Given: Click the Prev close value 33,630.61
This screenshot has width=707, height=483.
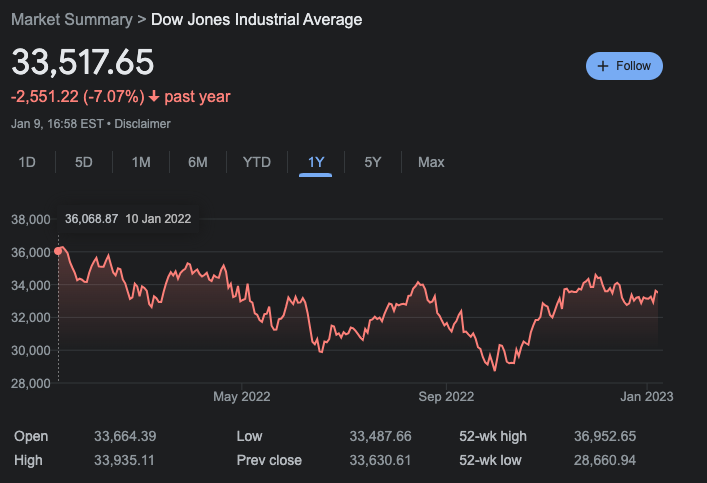Looking at the screenshot, I should pyautogui.click(x=380, y=460).
